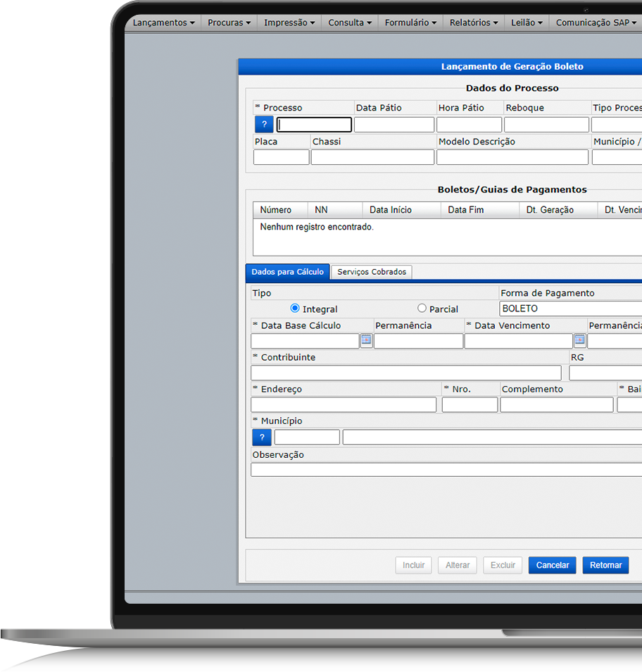This screenshot has height=672, width=642.
Task: Expand the Relatórios menu
Action: pos(473,23)
